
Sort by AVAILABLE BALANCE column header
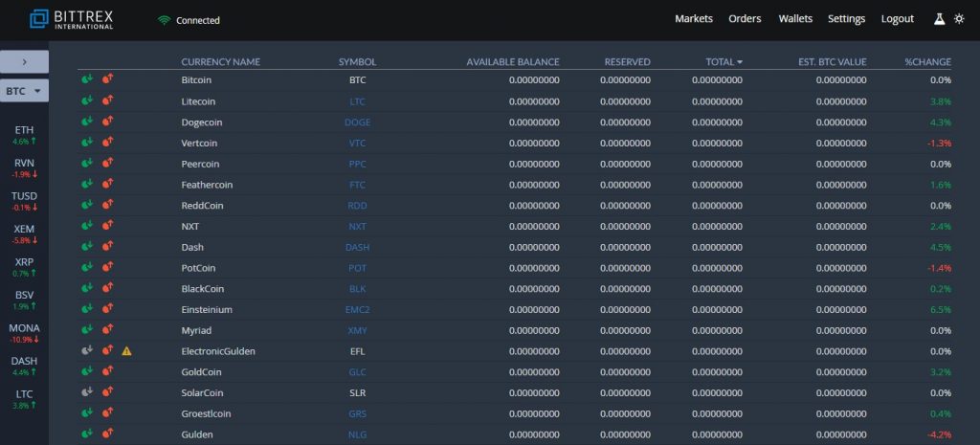coord(513,62)
